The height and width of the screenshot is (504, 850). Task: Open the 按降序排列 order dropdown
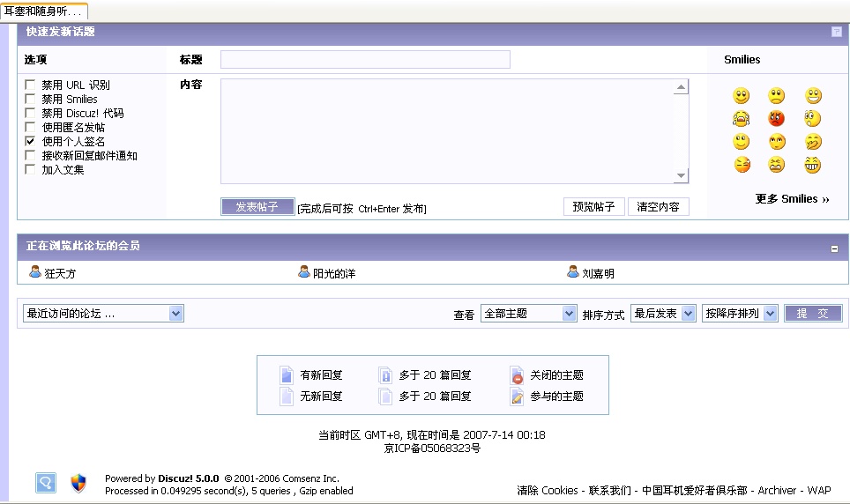pyautogui.click(x=740, y=314)
